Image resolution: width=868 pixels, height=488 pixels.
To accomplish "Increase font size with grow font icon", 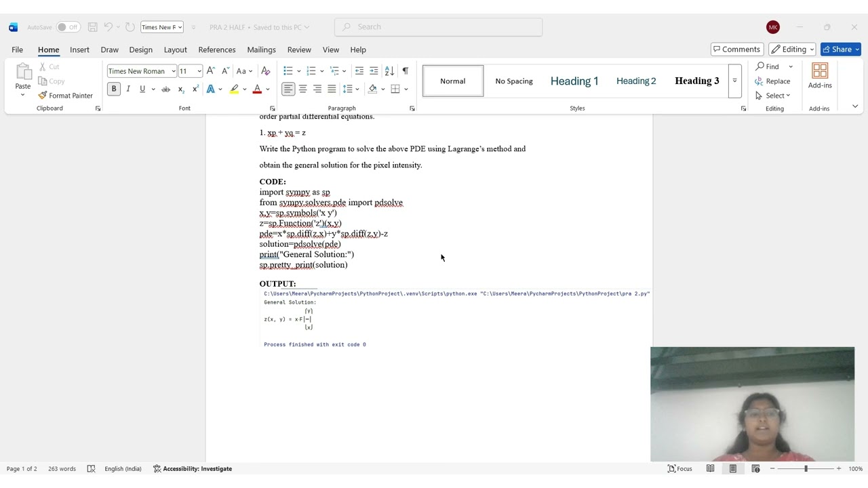I will point(211,70).
